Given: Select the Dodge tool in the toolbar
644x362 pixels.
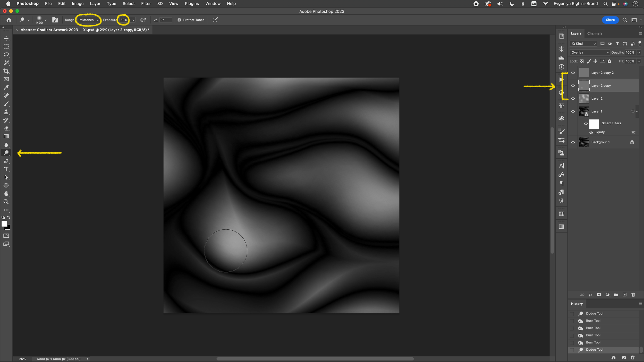Looking at the screenshot, I should click(x=6, y=153).
